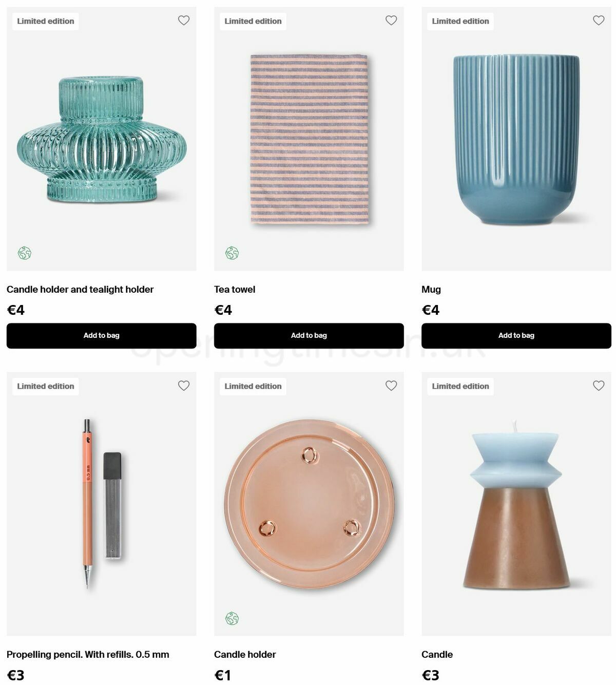Favorite the teal candle and tealight holder
616x685 pixels.
click(184, 21)
